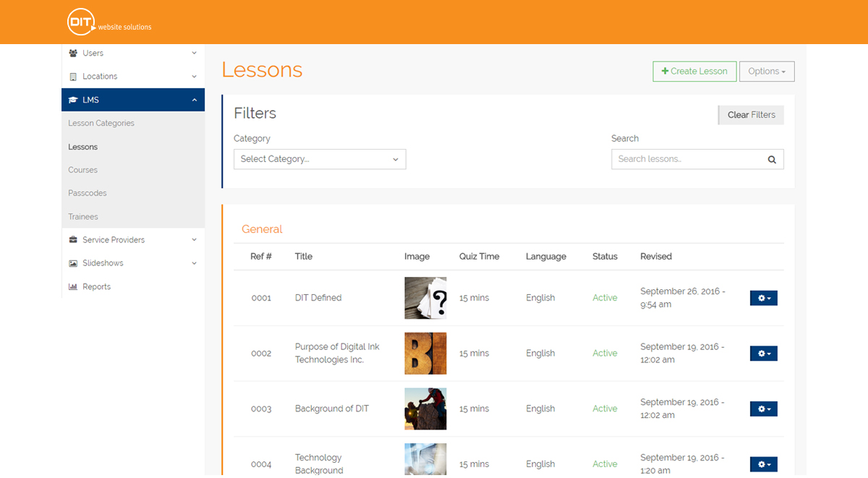Click the Language column header

[x=546, y=257]
